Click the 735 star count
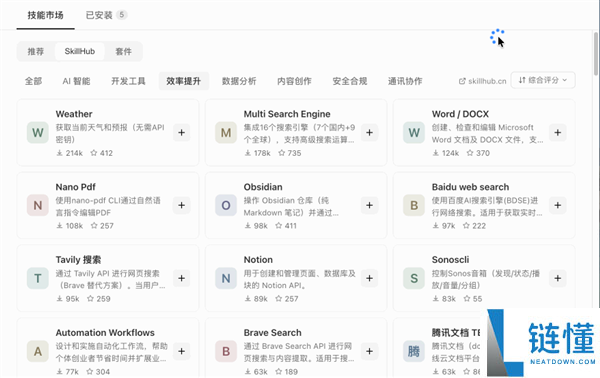 290,153
